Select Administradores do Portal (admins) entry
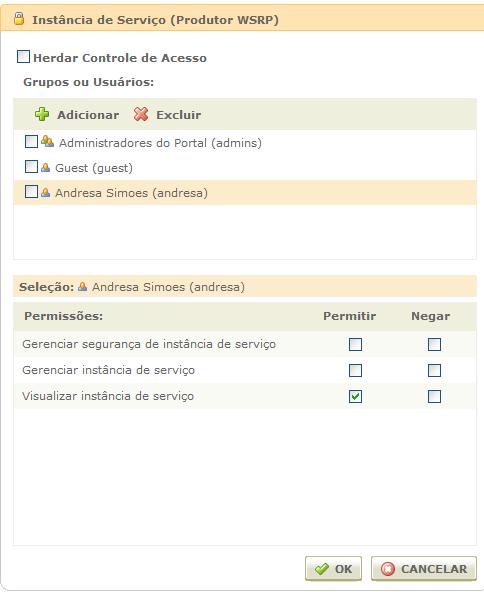Image resolution: width=484 pixels, height=592 pixels. [160, 143]
